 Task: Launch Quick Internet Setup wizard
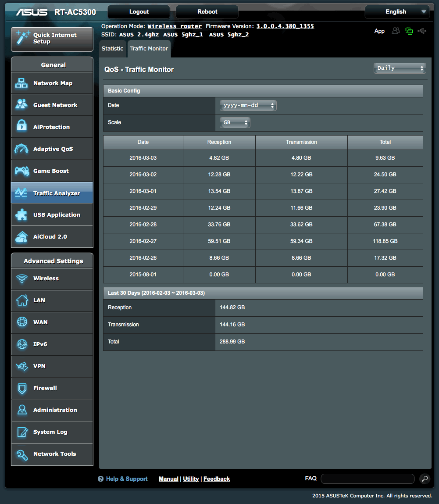[x=52, y=39]
